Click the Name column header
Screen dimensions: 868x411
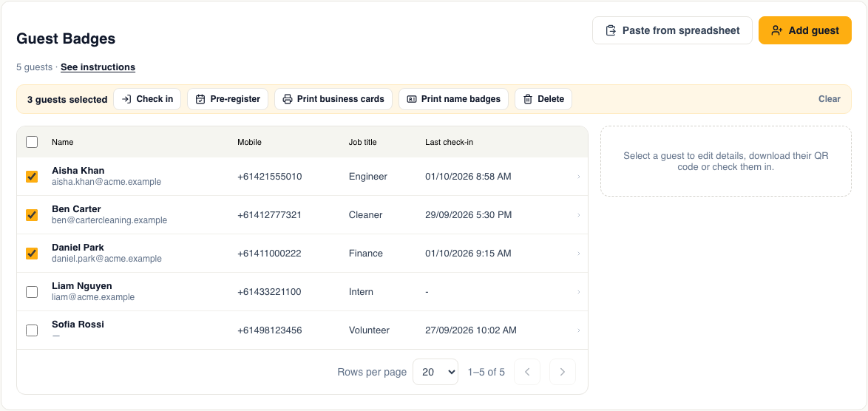(x=63, y=142)
